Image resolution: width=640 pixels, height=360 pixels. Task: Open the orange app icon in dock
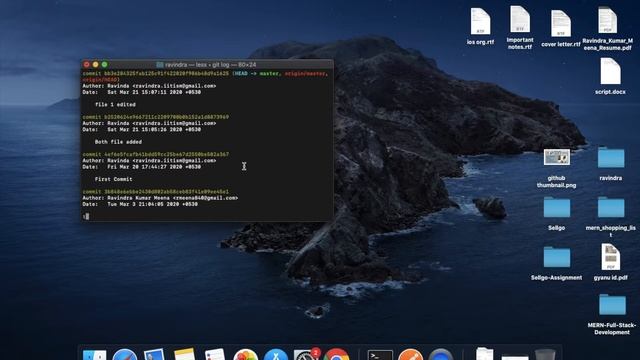coord(410,354)
